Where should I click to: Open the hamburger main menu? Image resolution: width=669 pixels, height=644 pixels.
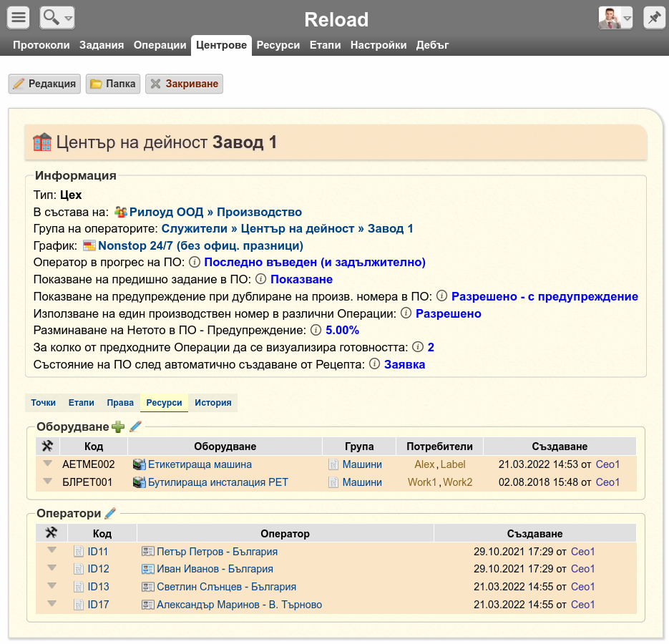(18, 18)
